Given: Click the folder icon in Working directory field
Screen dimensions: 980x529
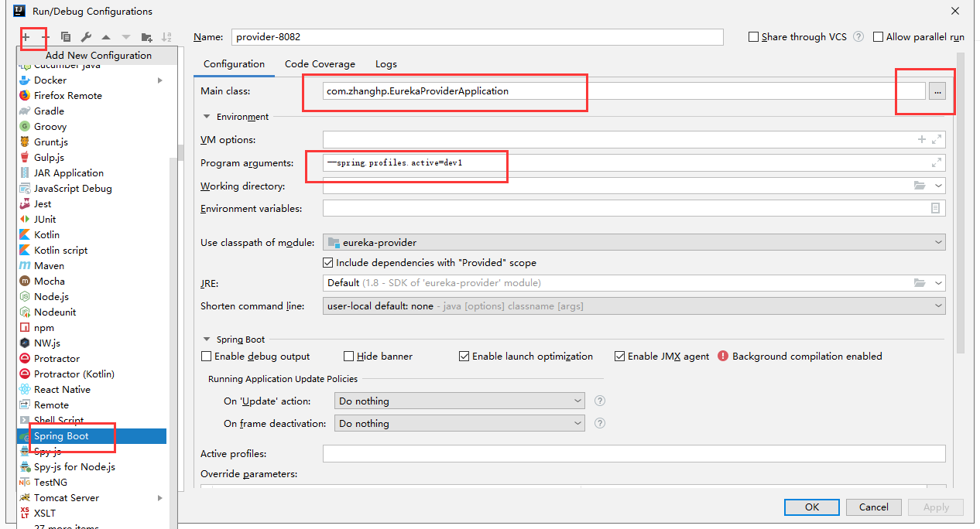Looking at the screenshot, I should (x=920, y=186).
